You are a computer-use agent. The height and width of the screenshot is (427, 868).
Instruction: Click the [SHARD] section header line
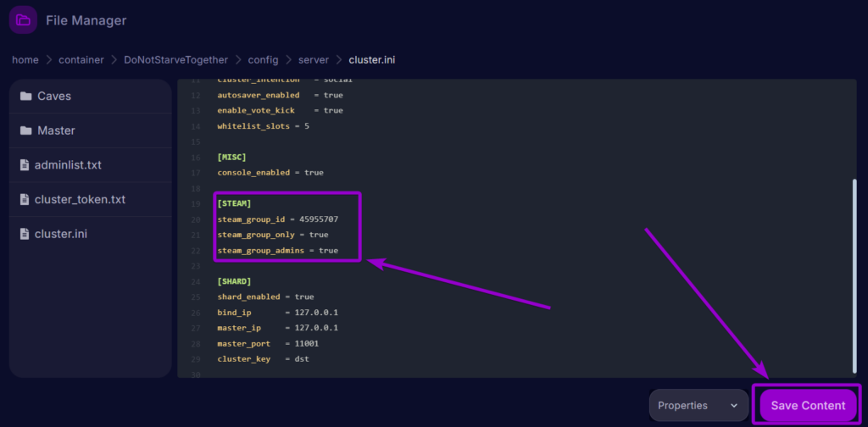(x=234, y=281)
